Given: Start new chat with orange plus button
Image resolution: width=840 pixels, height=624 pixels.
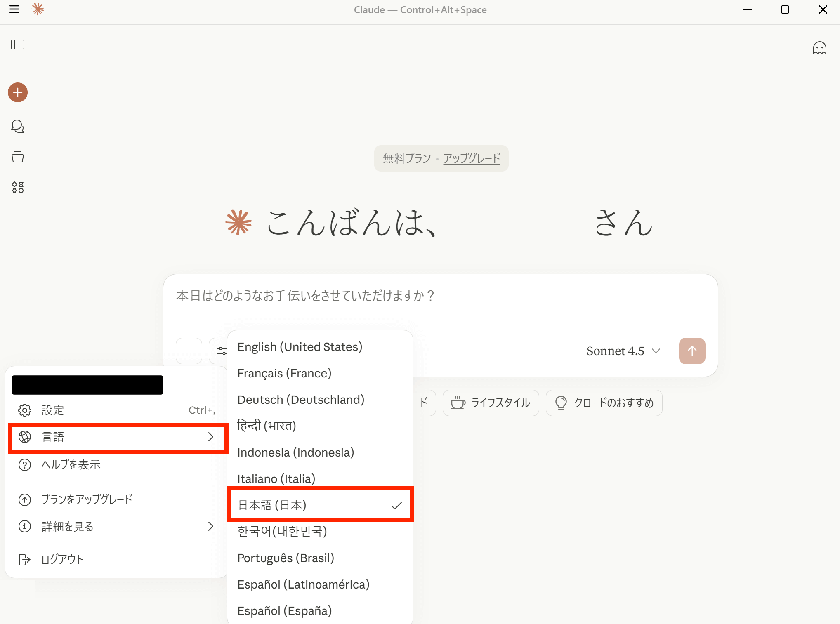Looking at the screenshot, I should coord(18,92).
